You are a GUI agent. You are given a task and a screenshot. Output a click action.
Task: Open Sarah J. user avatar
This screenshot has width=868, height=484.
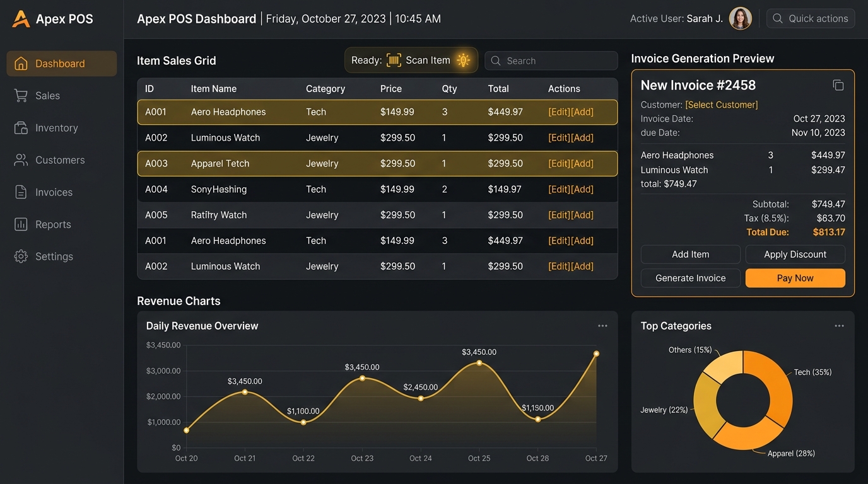pos(741,18)
